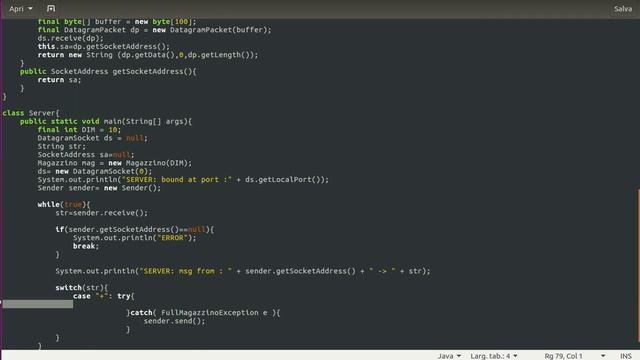This screenshot has width=640, height=360.
Task: Click 'return new String (dp.getData()' line
Action: (148, 55)
